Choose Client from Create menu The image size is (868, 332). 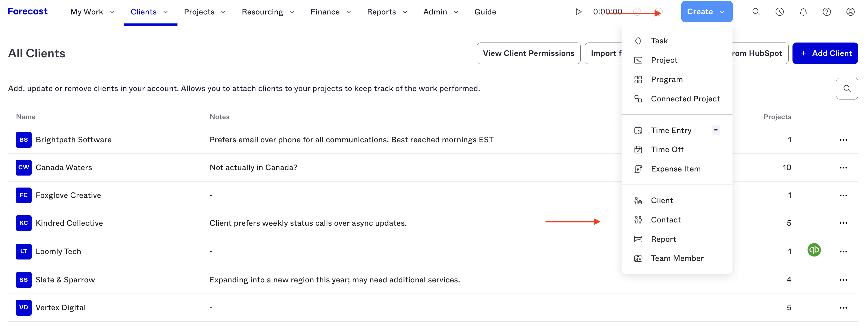coord(677,201)
